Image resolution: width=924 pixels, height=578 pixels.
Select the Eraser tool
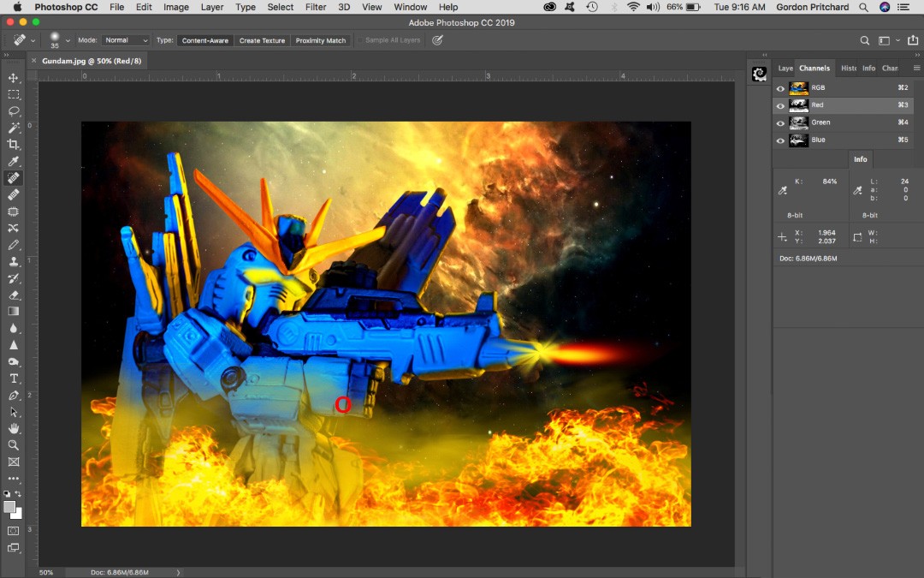coord(14,295)
